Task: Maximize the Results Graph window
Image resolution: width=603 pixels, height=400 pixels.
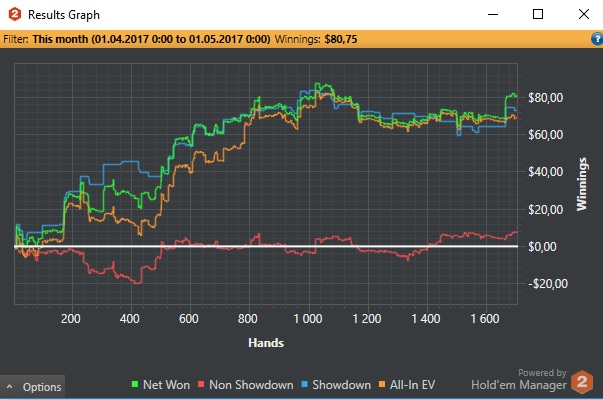Action: click(538, 14)
